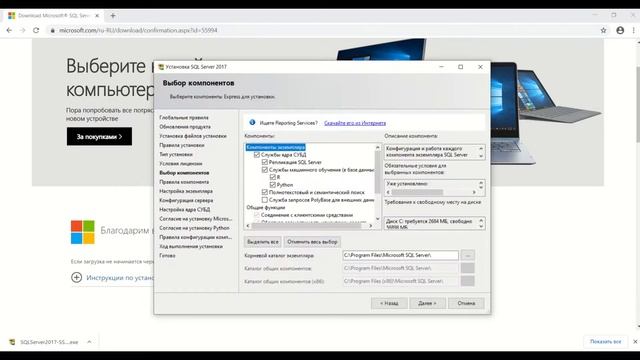Viewport: 640px width, 360px height.
Task: Click Корневой каталог экземпляра path field
Action: coord(400,255)
